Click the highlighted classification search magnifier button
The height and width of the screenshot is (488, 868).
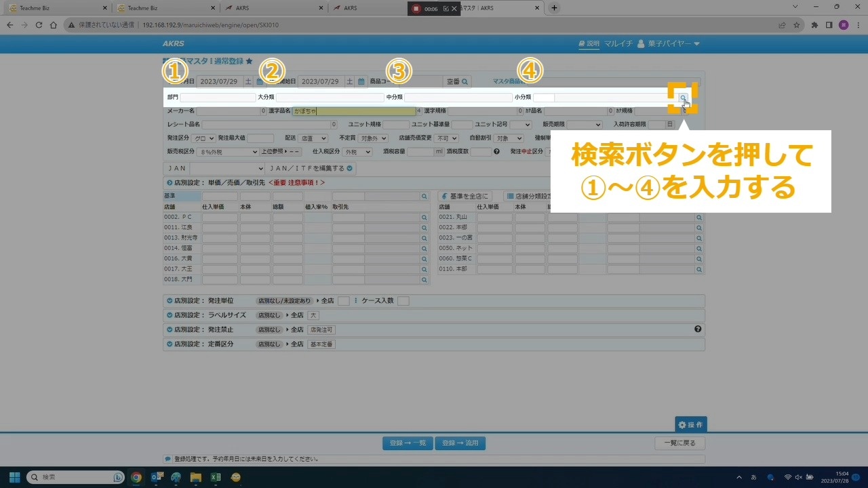coord(683,98)
